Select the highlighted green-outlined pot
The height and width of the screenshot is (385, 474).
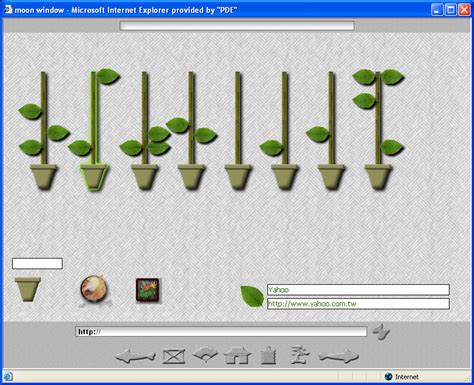[94, 178]
